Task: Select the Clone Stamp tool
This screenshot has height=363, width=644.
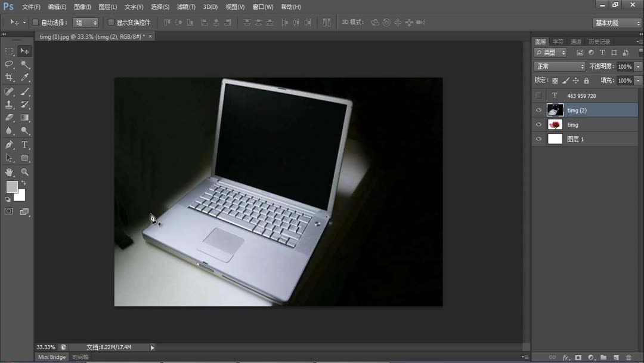Action: (x=9, y=104)
